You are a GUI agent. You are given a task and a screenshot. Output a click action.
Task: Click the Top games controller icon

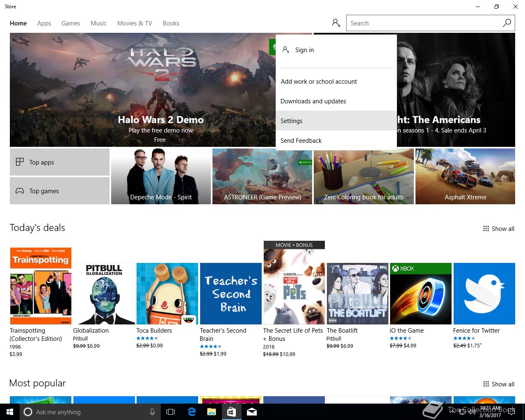[20, 191]
